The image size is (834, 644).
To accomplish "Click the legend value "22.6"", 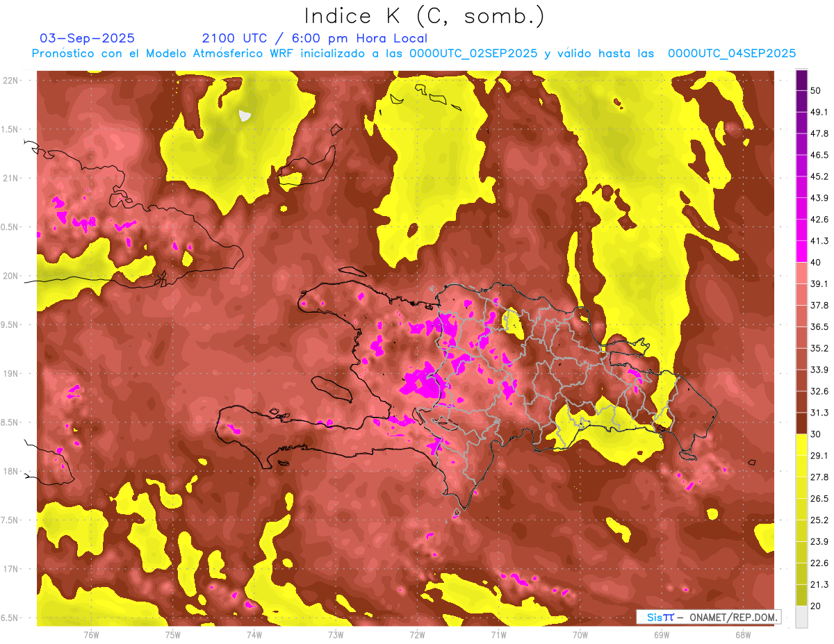I will 818,563.
